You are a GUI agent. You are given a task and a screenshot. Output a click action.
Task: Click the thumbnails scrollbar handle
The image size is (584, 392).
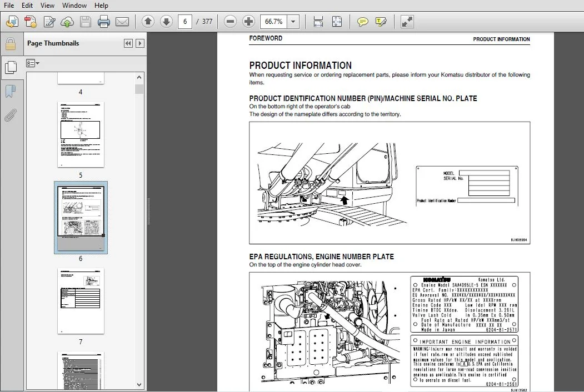[139, 89]
